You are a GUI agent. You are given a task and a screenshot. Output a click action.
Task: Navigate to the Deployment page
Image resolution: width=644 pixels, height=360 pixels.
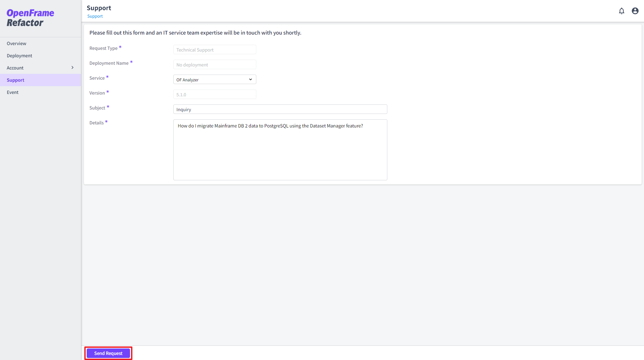click(19, 55)
